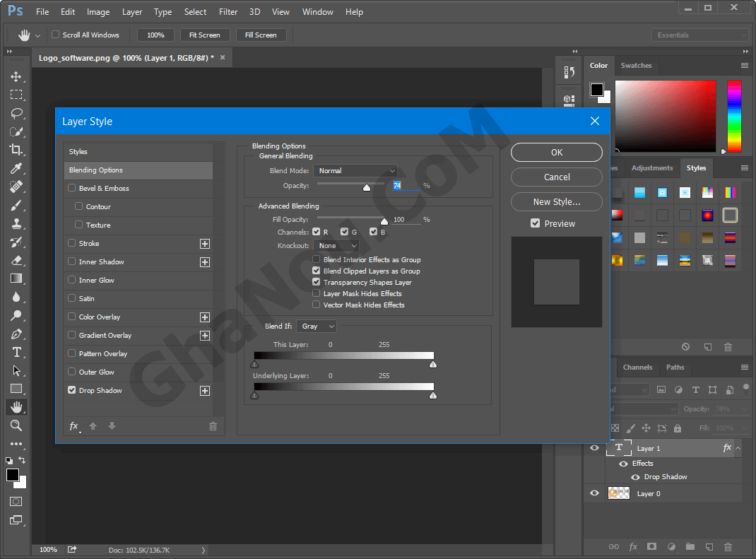Toggle Quick Mask mode icon
Viewport: 756px width, 559px height.
16,502
